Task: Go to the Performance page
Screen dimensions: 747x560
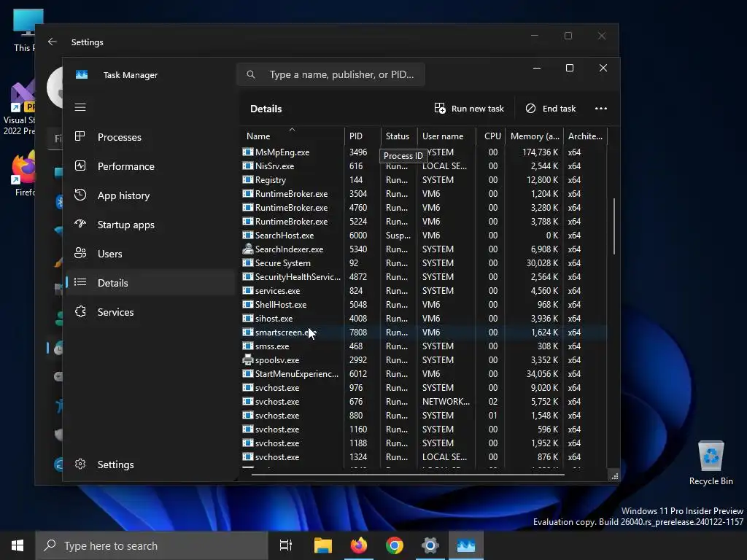Action: tap(150, 166)
